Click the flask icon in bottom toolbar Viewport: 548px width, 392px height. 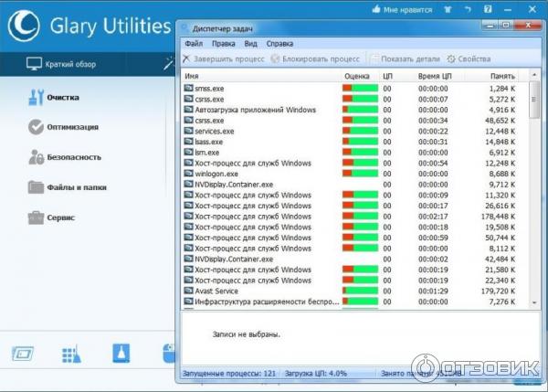tap(121, 354)
